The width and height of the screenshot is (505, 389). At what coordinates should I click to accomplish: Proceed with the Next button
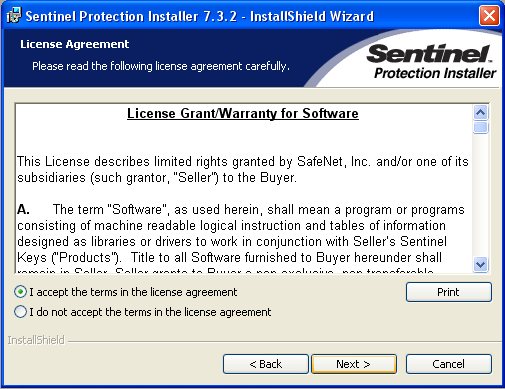pos(354,364)
